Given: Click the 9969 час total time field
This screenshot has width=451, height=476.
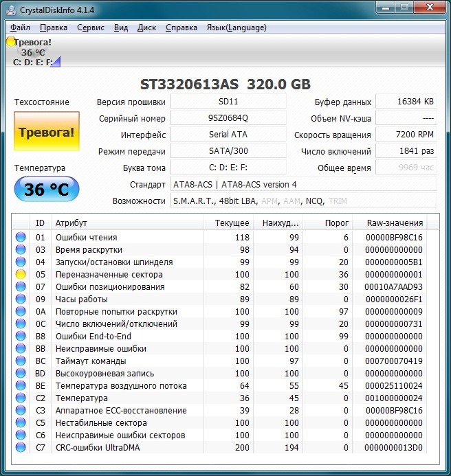Looking at the screenshot, I should pyautogui.click(x=406, y=168).
